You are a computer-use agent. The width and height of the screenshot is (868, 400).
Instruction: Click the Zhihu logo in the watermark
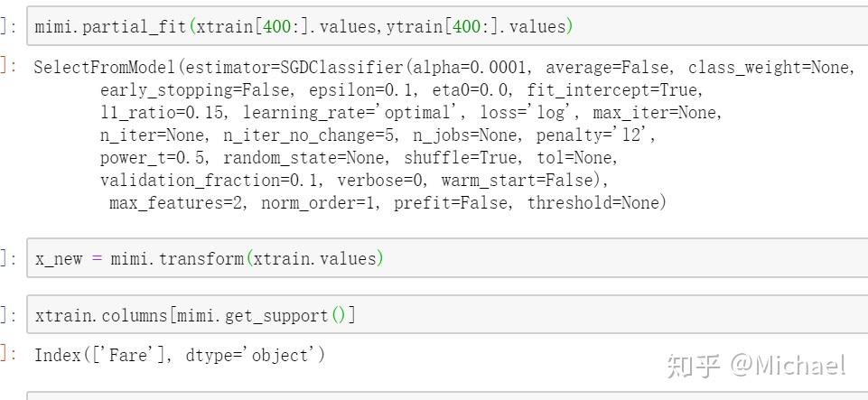click(x=694, y=366)
